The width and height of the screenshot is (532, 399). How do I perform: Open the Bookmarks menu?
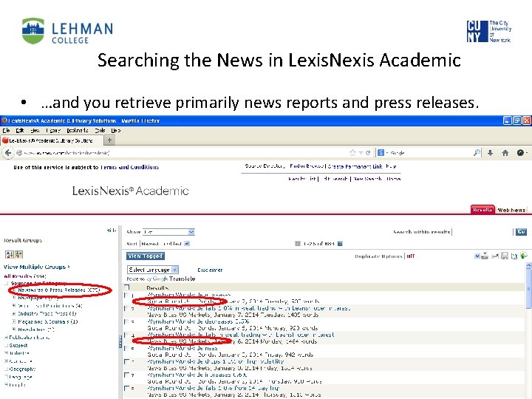[78, 131]
